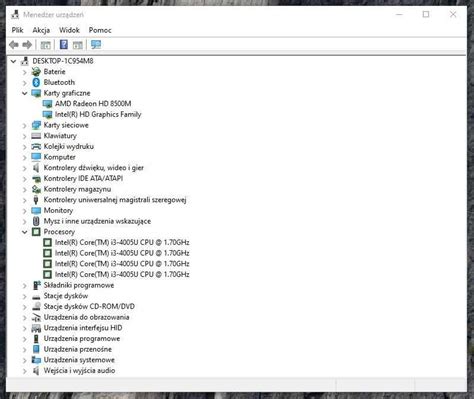Image resolution: width=474 pixels, height=399 pixels.
Task: Click the scan for hardware changes monitor icon
Action: tap(96, 44)
